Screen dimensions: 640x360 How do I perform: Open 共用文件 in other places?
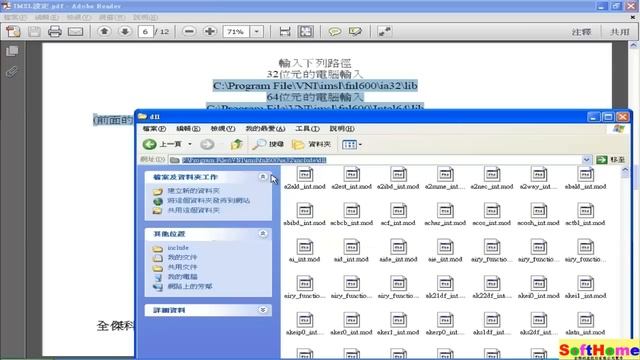point(182,267)
